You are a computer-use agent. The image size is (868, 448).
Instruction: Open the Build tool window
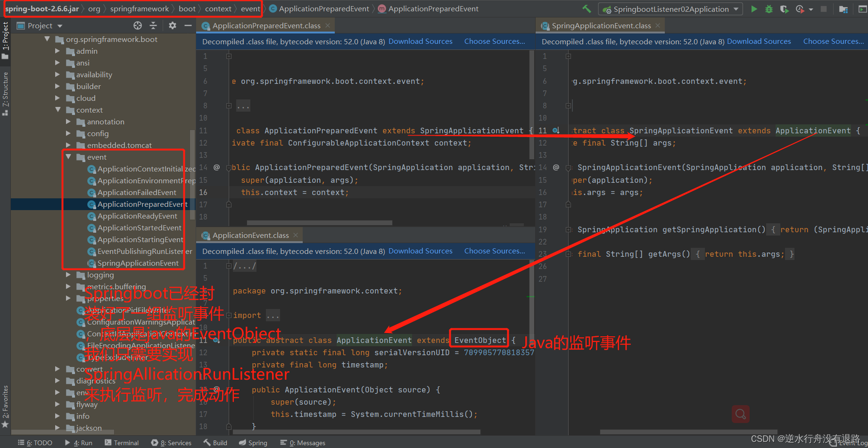point(215,443)
